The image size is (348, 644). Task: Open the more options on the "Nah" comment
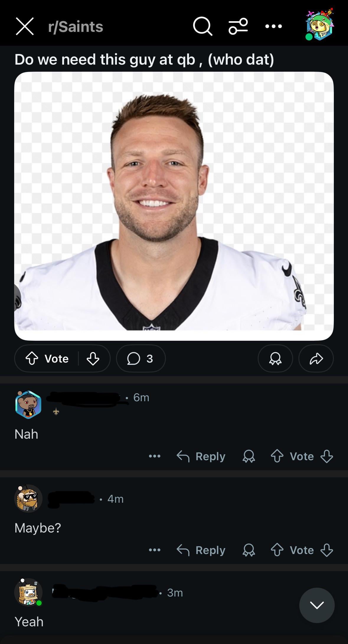pyautogui.click(x=155, y=456)
